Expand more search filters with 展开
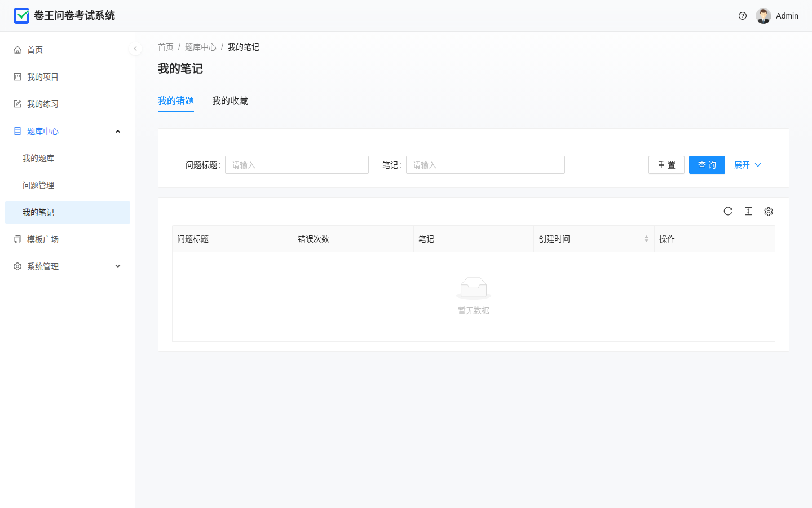The width and height of the screenshot is (812, 508). coord(748,165)
